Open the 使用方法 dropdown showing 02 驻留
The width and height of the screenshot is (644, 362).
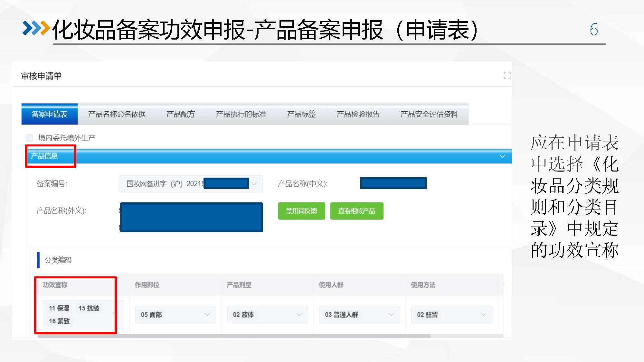[x=451, y=315]
